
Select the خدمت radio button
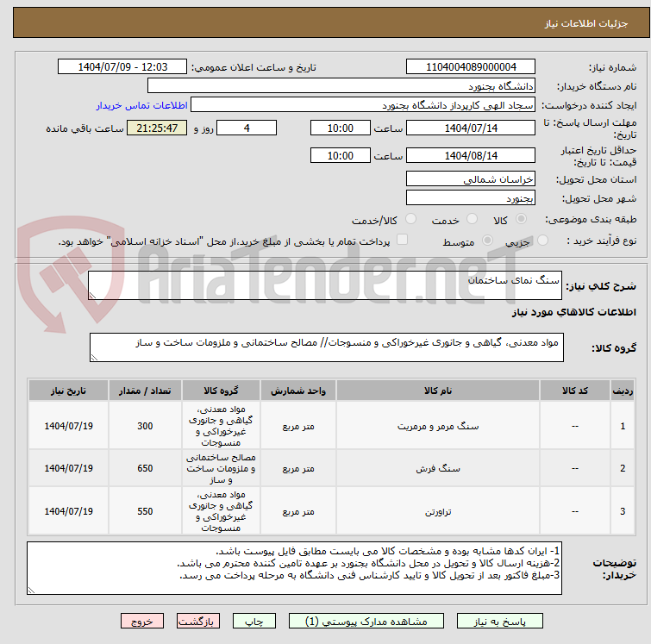pos(472,219)
